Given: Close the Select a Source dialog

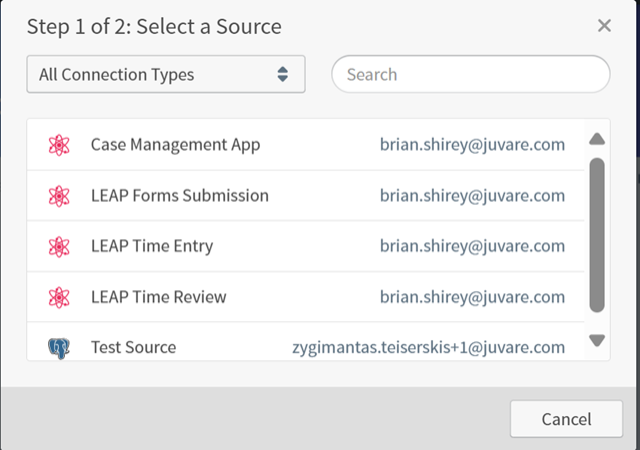Looking at the screenshot, I should tap(604, 26).
